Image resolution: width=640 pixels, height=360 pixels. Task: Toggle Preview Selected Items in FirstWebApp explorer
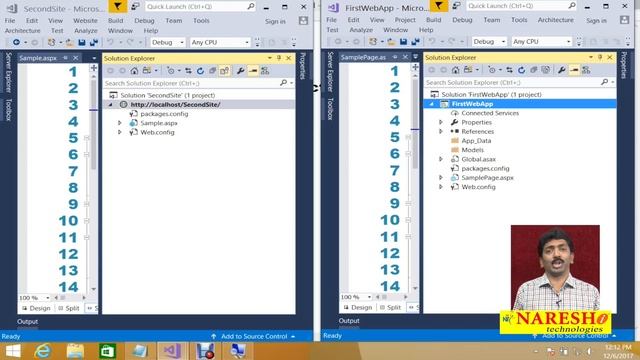coord(574,70)
